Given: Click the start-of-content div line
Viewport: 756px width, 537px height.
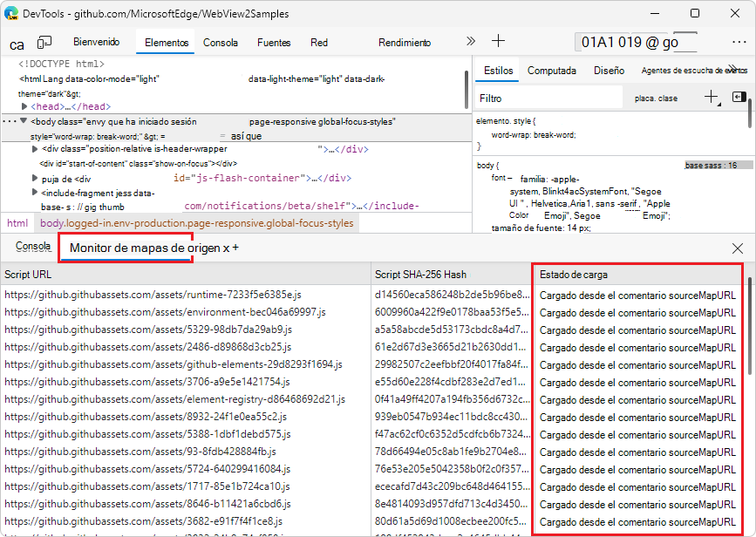Looking at the screenshot, I should point(138,163).
